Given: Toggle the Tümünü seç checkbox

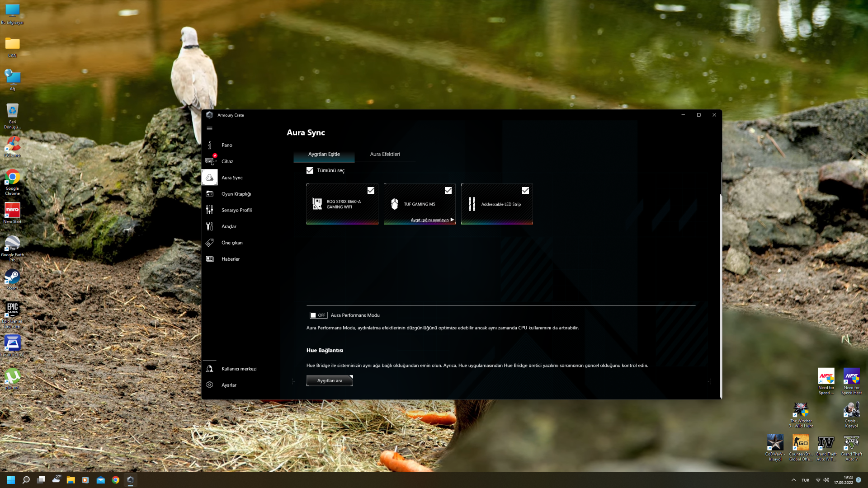Looking at the screenshot, I should (x=310, y=170).
